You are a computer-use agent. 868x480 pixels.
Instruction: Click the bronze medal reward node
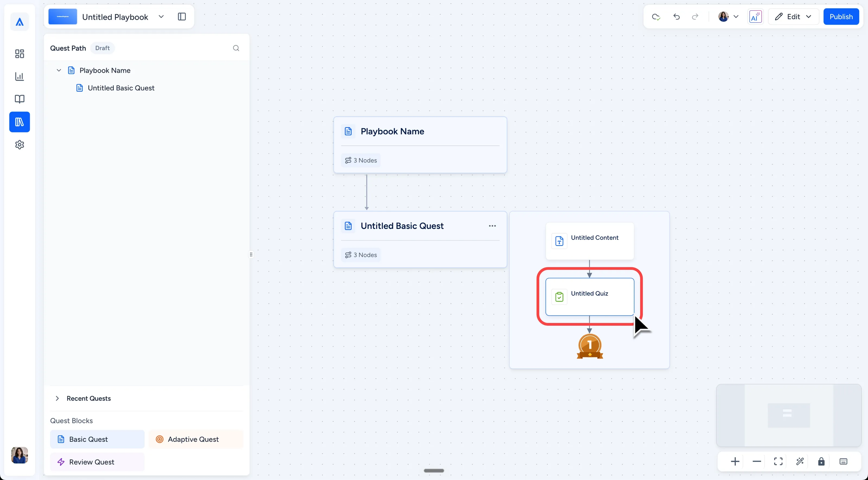coord(589,346)
